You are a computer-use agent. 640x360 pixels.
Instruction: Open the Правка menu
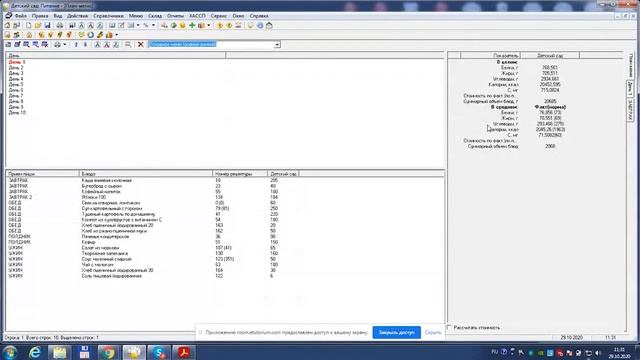[x=40, y=16]
